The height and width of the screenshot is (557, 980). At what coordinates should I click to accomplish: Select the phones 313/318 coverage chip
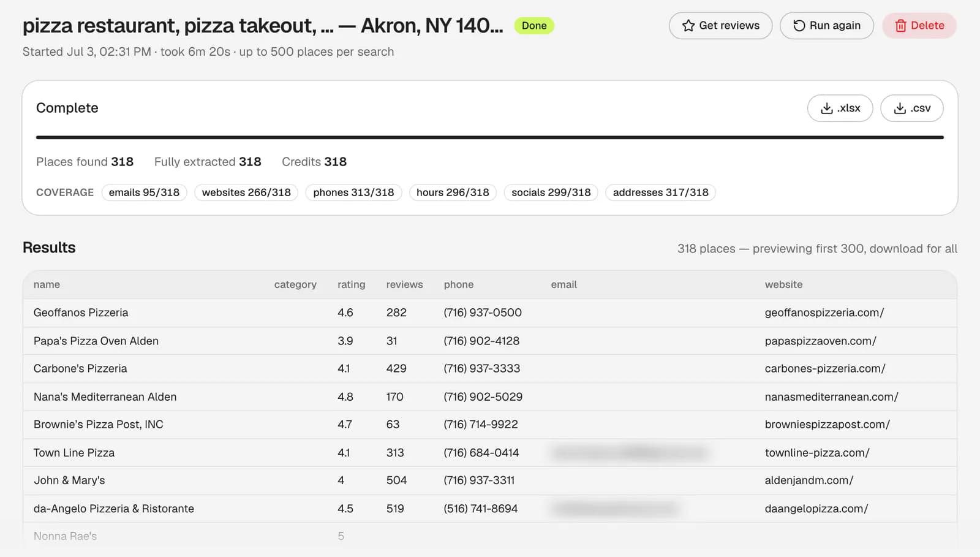(353, 192)
